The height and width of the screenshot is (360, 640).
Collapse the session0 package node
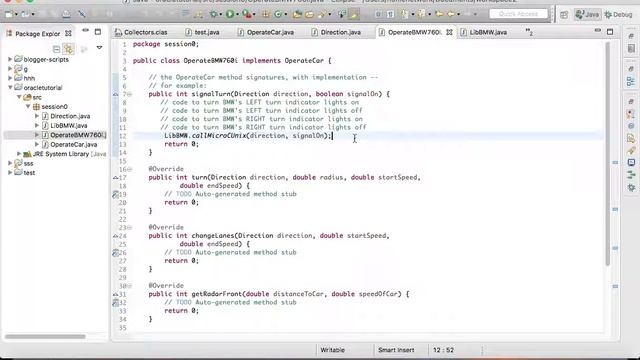[28, 107]
